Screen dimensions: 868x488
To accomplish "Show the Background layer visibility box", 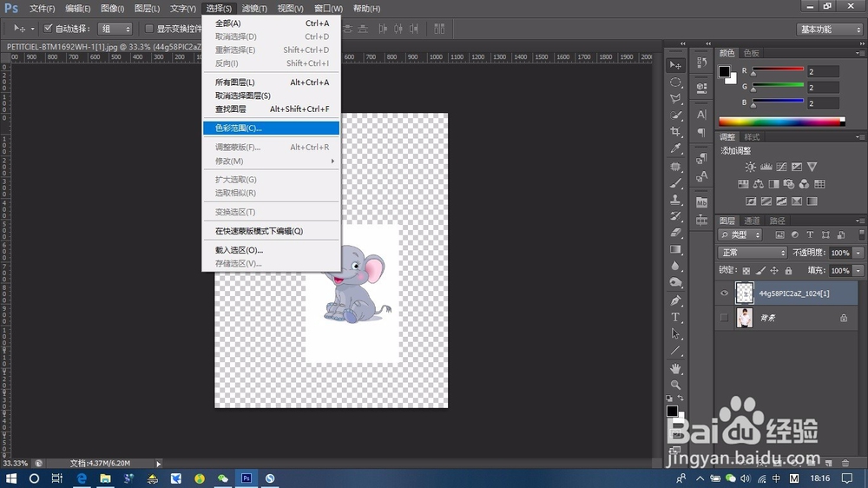I will coord(724,318).
